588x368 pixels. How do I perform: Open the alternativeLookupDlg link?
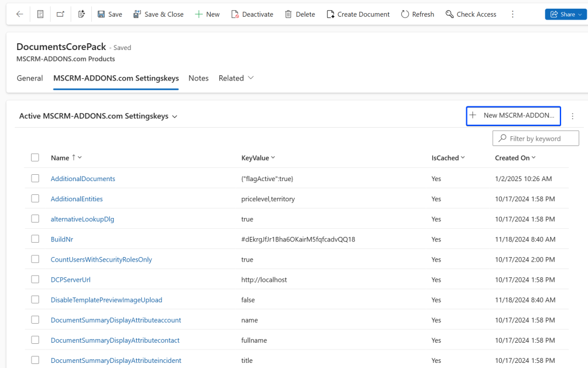coord(82,219)
